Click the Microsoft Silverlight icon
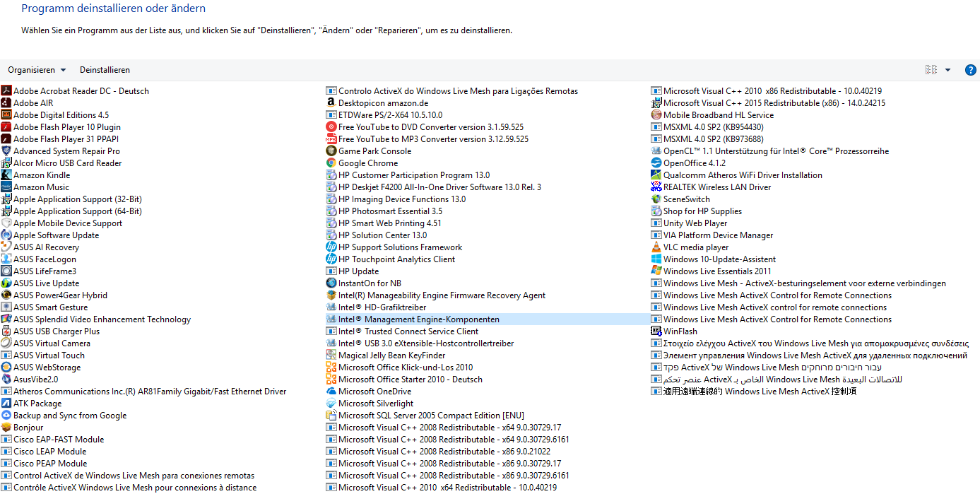 coord(331,403)
